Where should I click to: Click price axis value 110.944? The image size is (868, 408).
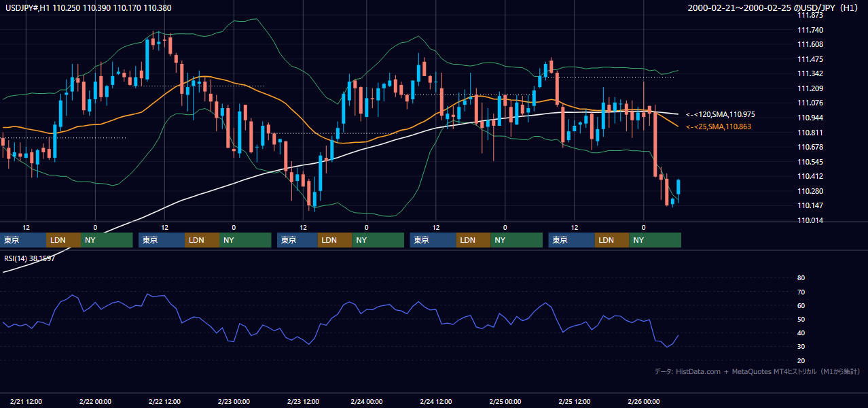[810, 118]
